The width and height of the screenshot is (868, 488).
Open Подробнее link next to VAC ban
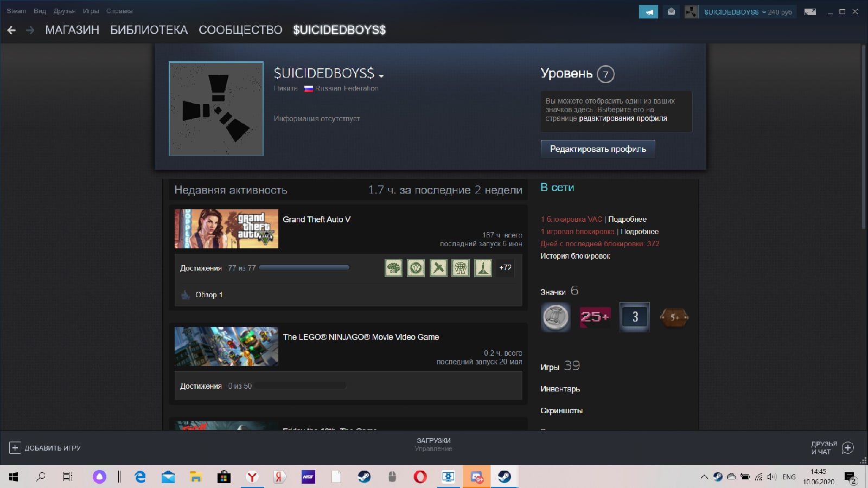[627, 219]
